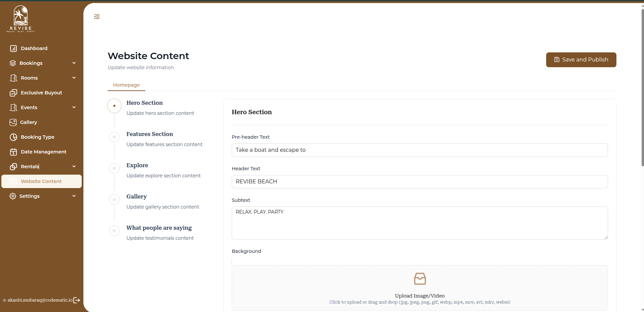Click the Settings gear icon
644x312 pixels.
(x=13, y=196)
